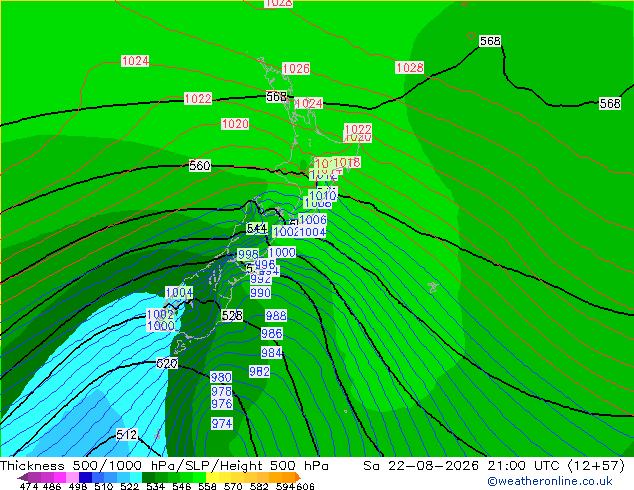
Task: Pick the light pink swatch above 498
Action: point(73,477)
